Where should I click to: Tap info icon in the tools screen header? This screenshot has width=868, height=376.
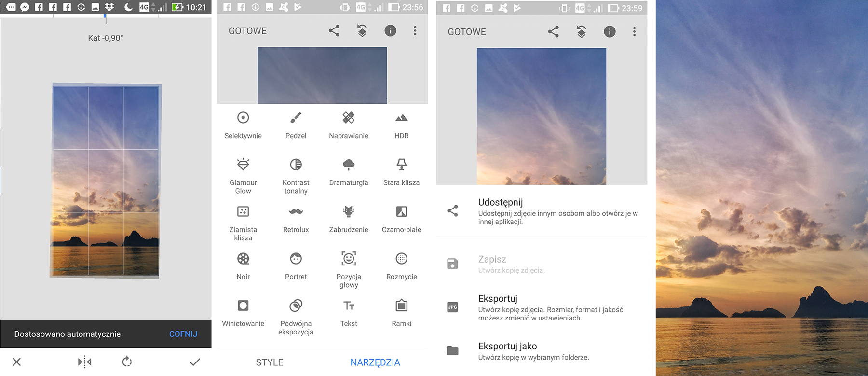pos(390,31)
